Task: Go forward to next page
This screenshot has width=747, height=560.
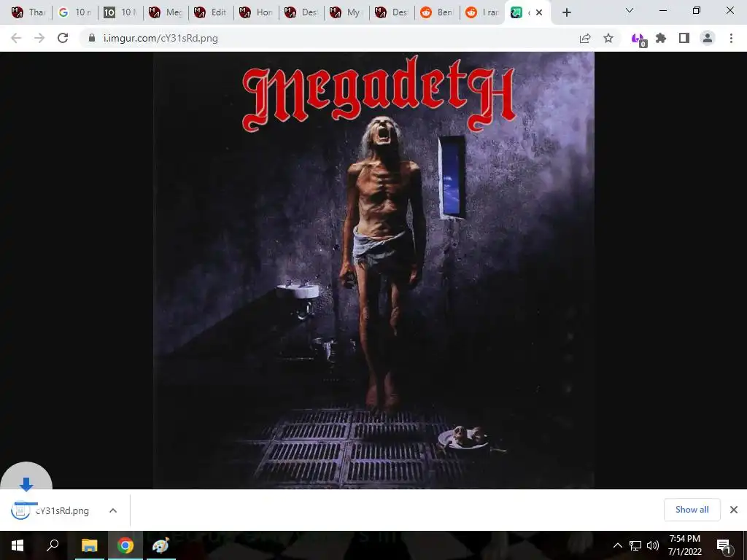Action: click(39, 38)
